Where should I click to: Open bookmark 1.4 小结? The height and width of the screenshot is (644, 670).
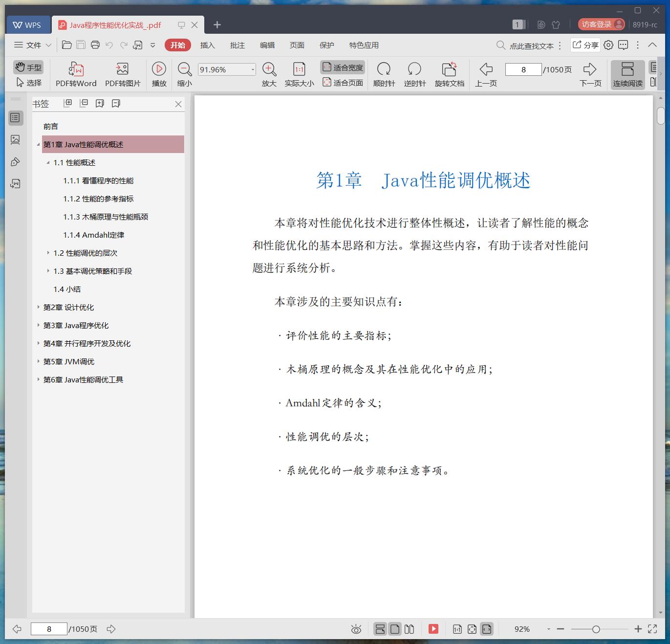[67, 289]
